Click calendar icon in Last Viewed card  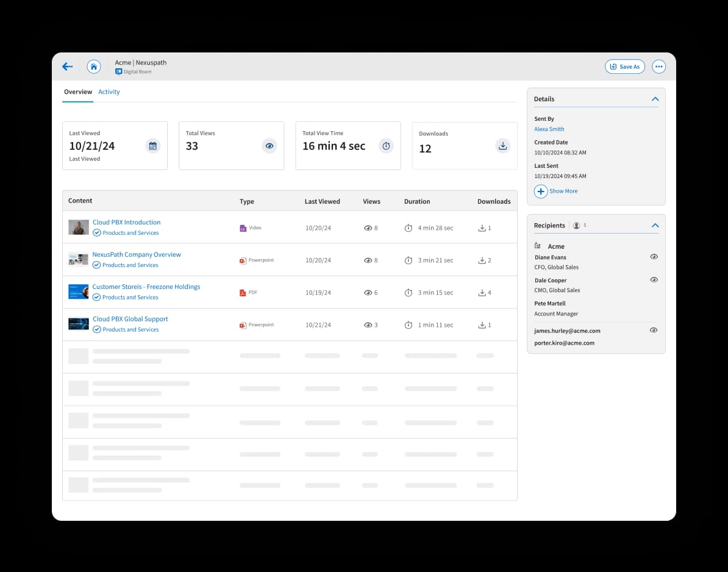(x=153, y=146)
